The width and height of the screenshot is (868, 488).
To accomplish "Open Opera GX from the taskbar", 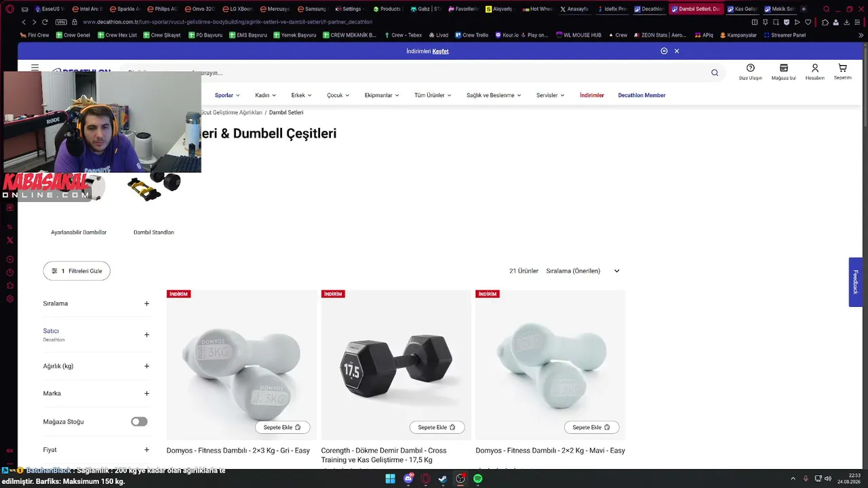I will click(x=426, y=479).
